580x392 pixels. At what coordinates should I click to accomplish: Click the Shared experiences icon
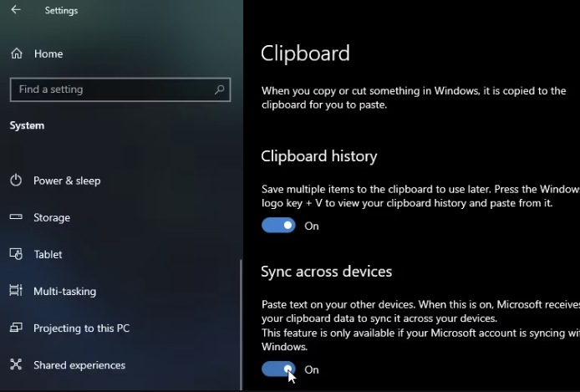(x=16, y=364)
